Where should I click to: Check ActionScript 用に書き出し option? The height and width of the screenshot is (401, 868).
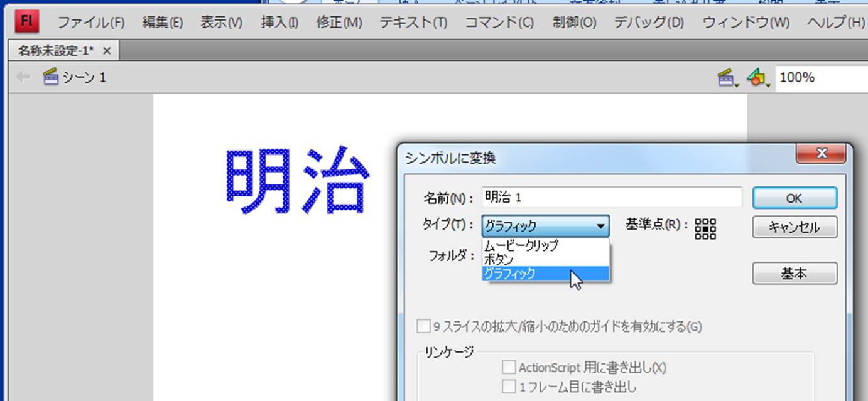pyautogui.click(x=509, y=367)
